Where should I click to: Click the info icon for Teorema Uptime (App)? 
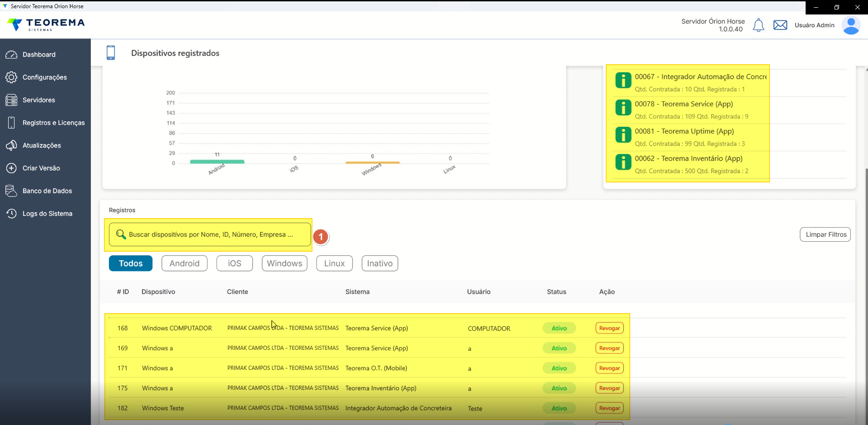click(x=623, y=135)
